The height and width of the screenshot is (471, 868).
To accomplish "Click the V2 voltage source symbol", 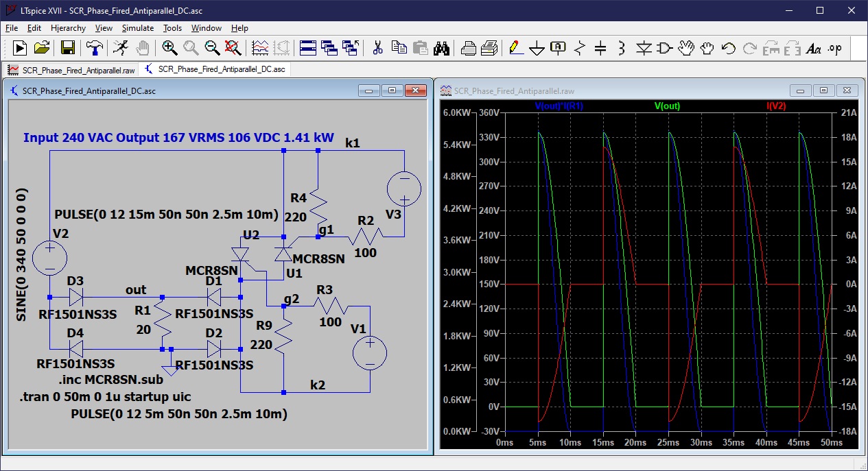I will coord(49,256).
